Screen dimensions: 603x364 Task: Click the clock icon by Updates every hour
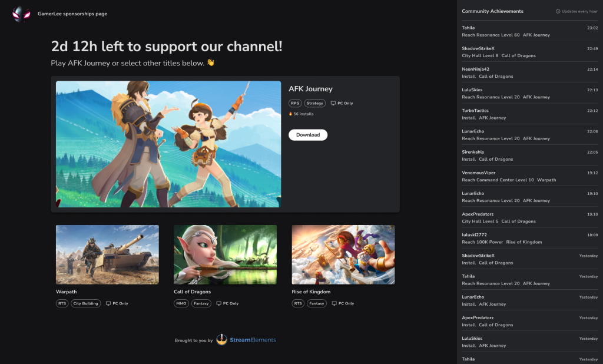tap(558, 11)
